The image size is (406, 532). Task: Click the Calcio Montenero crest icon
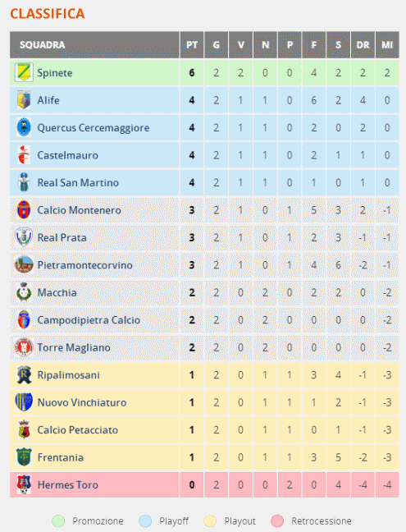24,209
